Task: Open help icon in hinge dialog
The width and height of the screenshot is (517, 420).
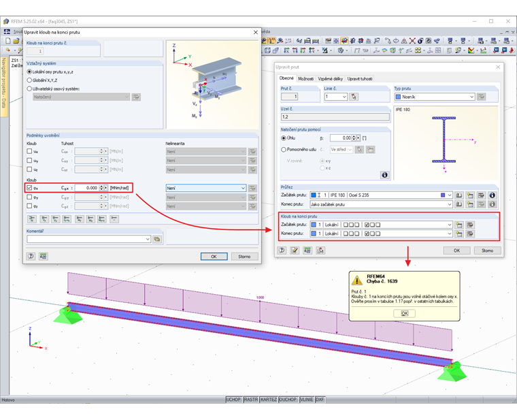Action: pyautogui.click(x=31, y=256)
